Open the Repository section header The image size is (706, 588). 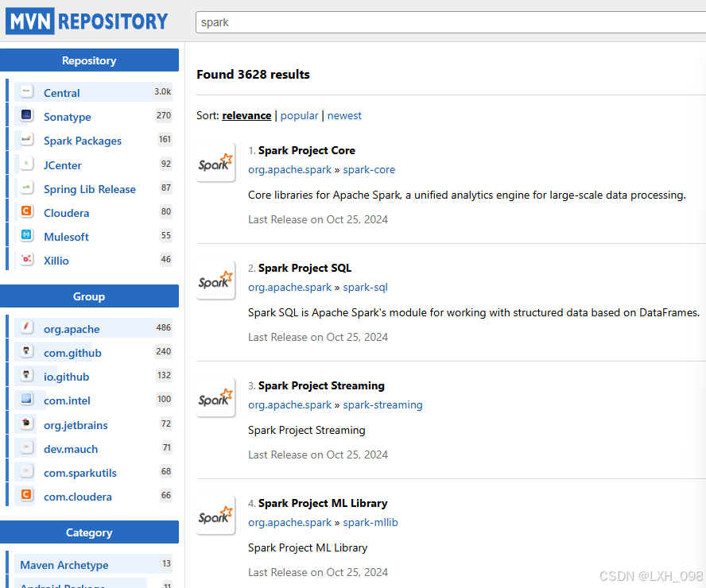[x=89, y=60]
